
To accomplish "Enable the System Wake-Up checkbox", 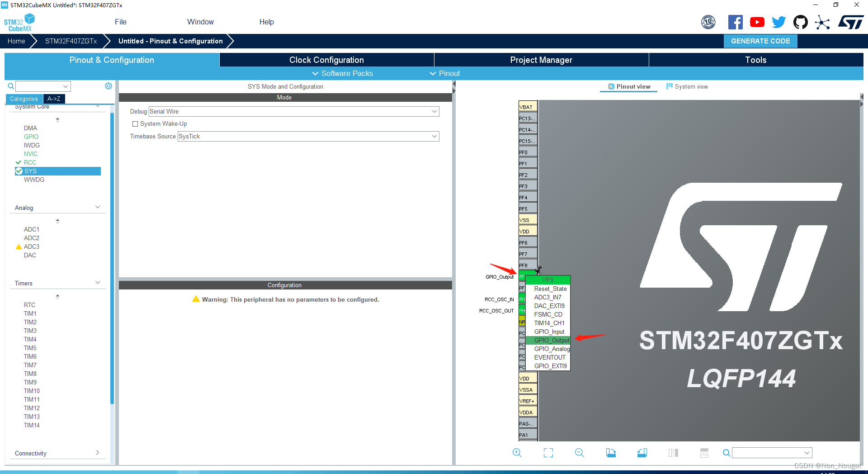I will tap(135, 123).
